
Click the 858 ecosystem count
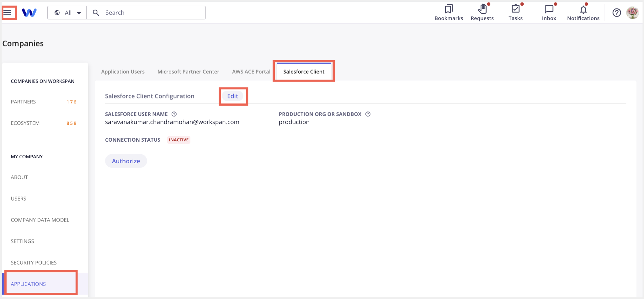point(72,123)
